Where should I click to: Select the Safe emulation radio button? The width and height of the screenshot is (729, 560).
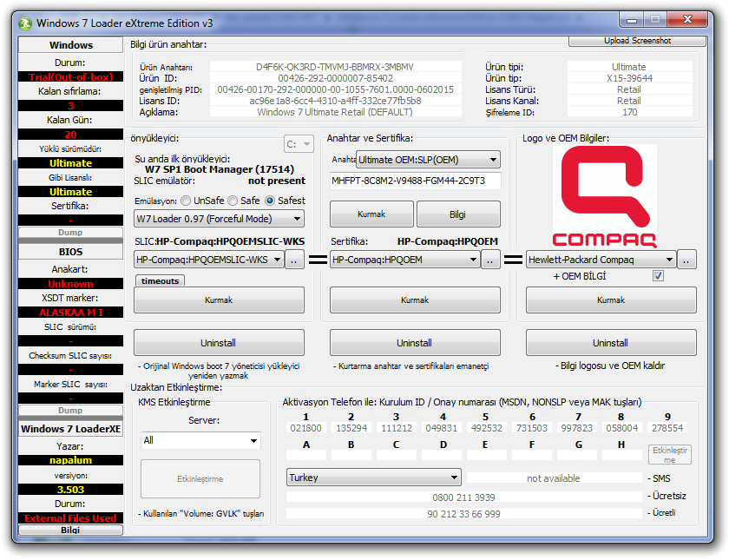233,201
